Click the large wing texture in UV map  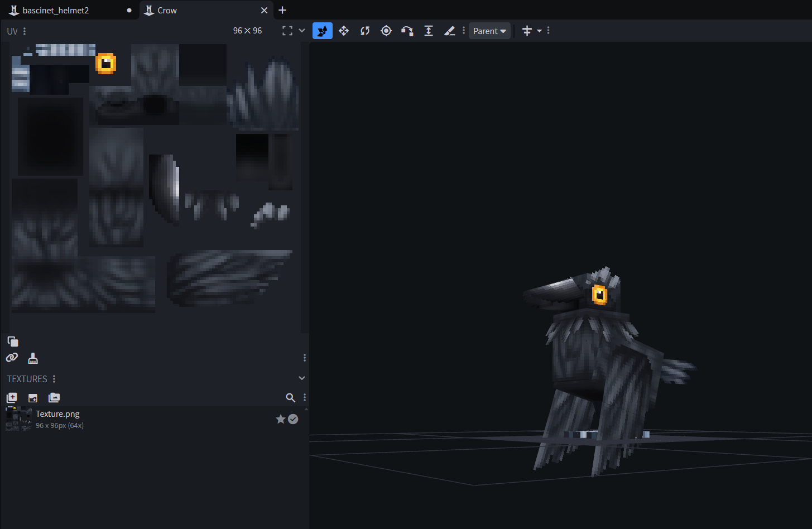coord(229,277)
